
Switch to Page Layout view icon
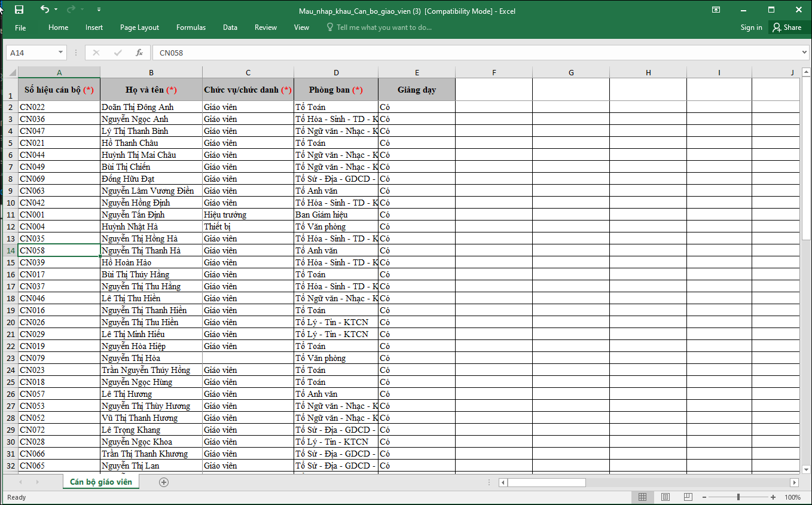[x=666, y=497]
